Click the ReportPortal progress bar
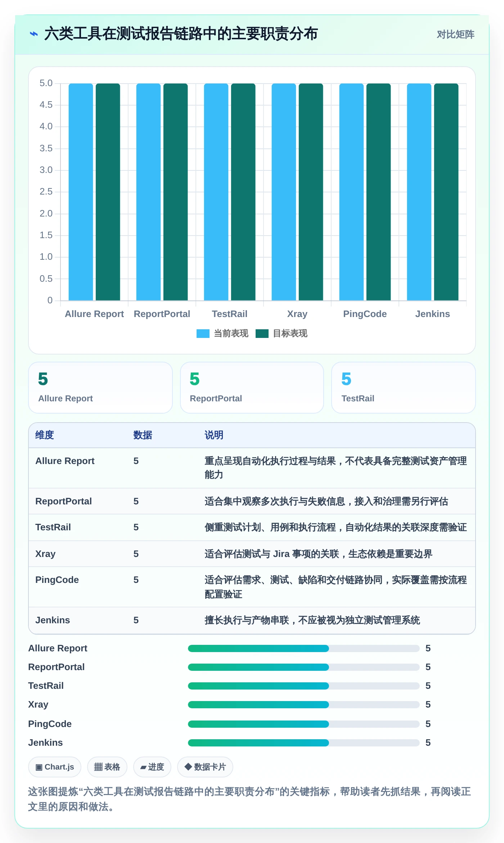 303,667
